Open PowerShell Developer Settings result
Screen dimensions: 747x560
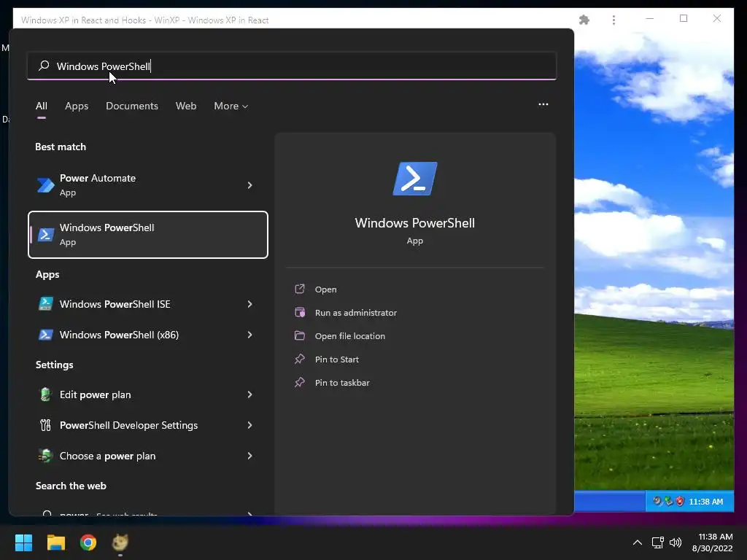tap(147, 425)
